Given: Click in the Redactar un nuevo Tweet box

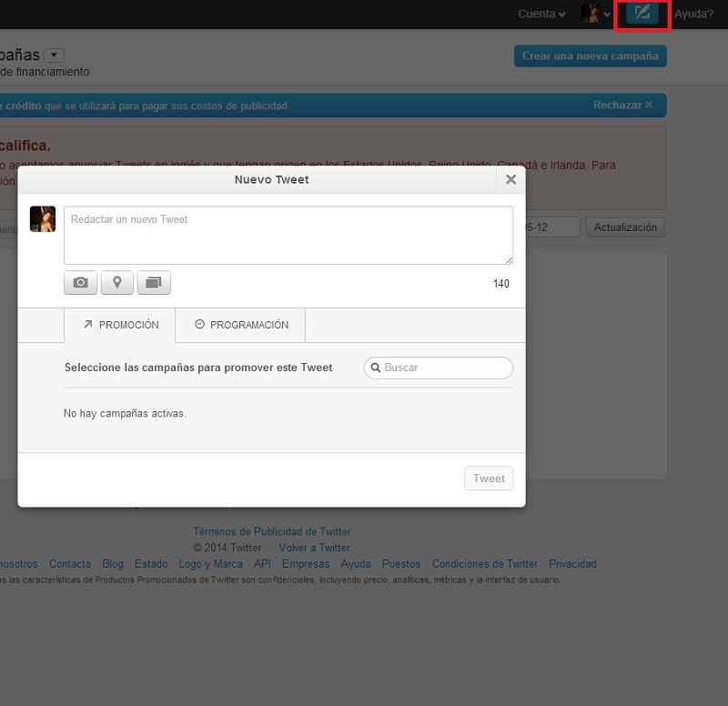Looking at the screenshot, I should (288, 235).
